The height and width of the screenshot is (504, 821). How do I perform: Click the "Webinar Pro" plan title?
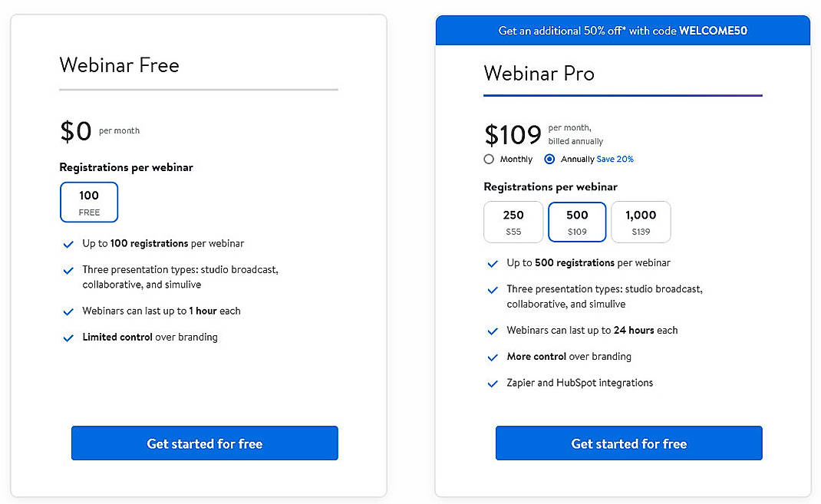click(x=539, y=74)
